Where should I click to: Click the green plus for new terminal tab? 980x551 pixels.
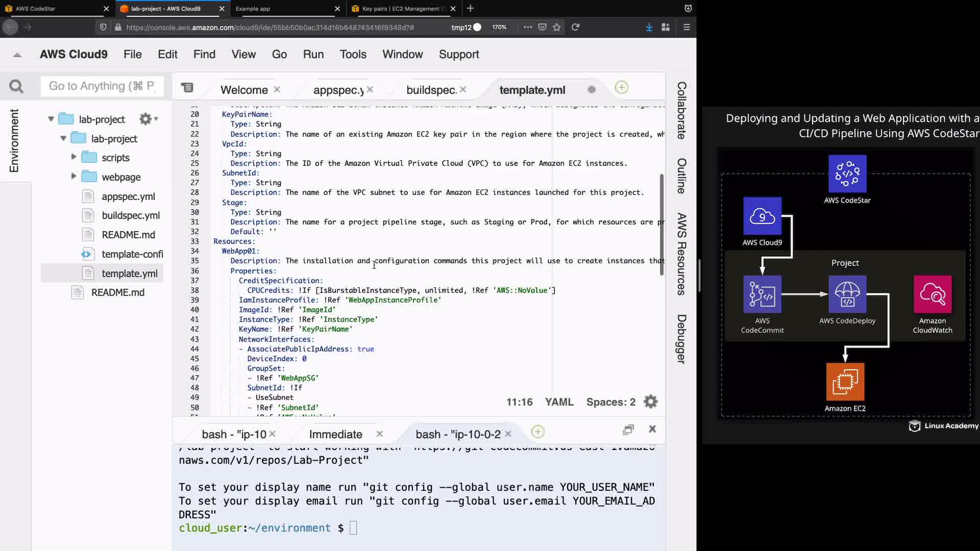point(537,432)
